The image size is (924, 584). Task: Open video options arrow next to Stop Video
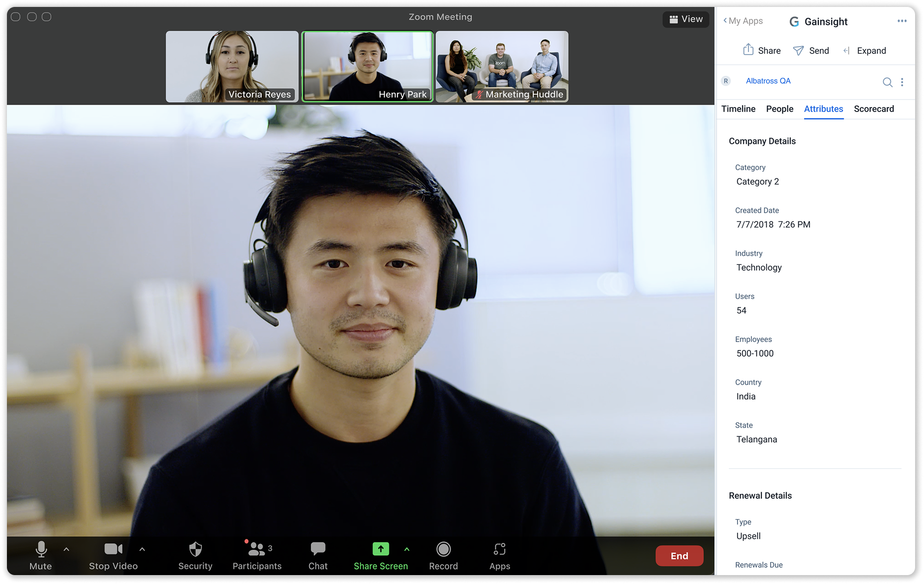pos(142,549)
